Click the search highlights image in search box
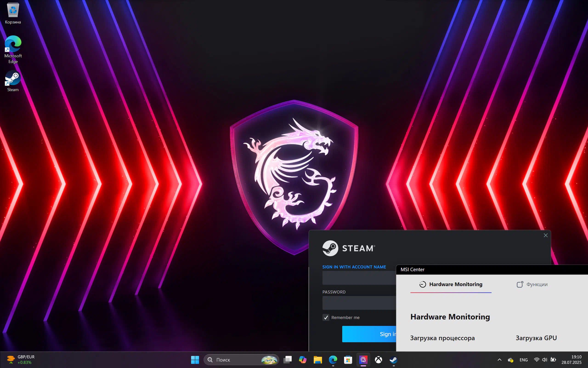Screen dimensions: 588x368 tap(269, 360)
